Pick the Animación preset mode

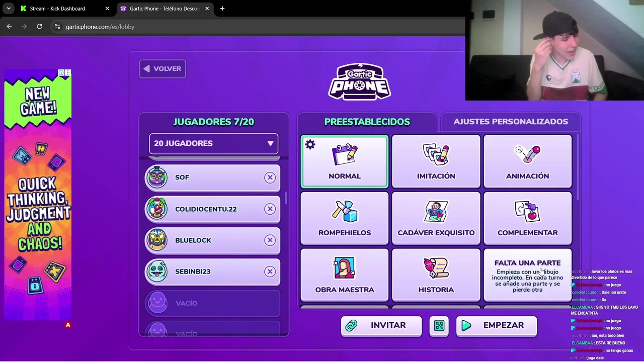click(x=527, y=161)
